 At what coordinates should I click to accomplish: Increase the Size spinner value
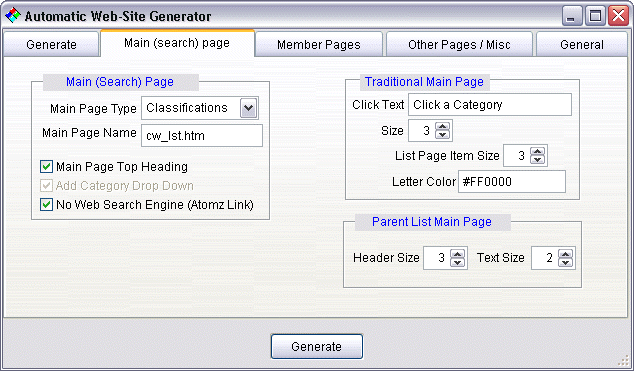tap(443, 126)
